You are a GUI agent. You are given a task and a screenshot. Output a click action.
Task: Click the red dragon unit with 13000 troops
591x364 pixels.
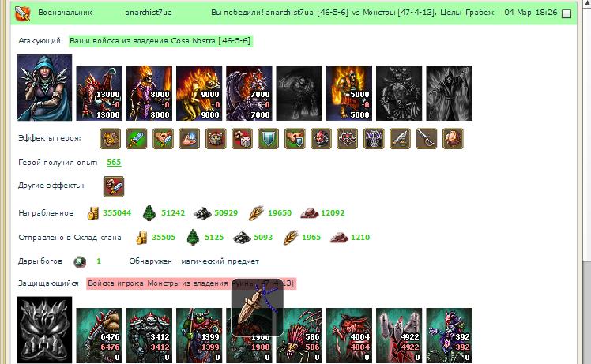(99, 93)
